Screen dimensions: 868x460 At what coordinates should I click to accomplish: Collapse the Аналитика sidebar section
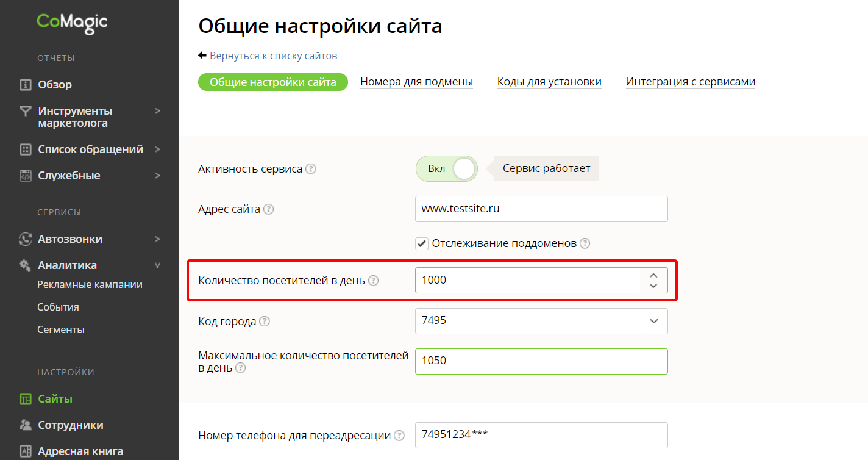point(158,265)
